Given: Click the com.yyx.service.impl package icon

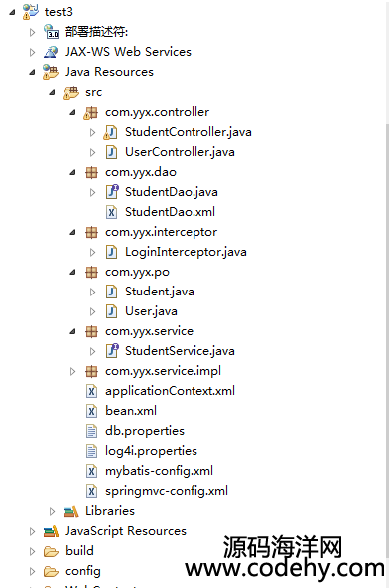Looking at the screenshot, I should click(91, 371).
